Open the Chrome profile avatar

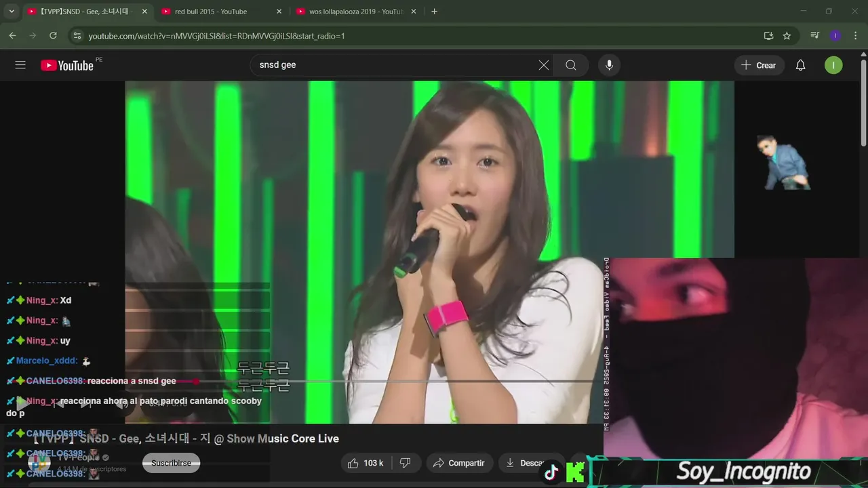coord(835,36)
